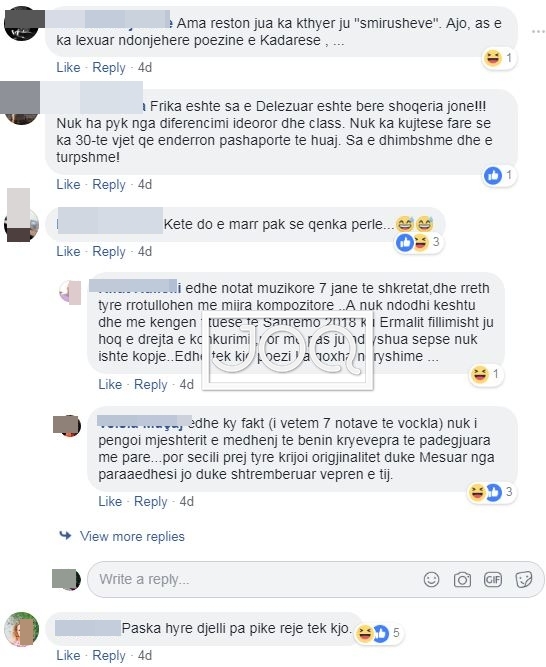This screenshot has height=667, width=546.
Task: Open three-dots options menu on Kadarese comment
Action: [x=538, y=31]
